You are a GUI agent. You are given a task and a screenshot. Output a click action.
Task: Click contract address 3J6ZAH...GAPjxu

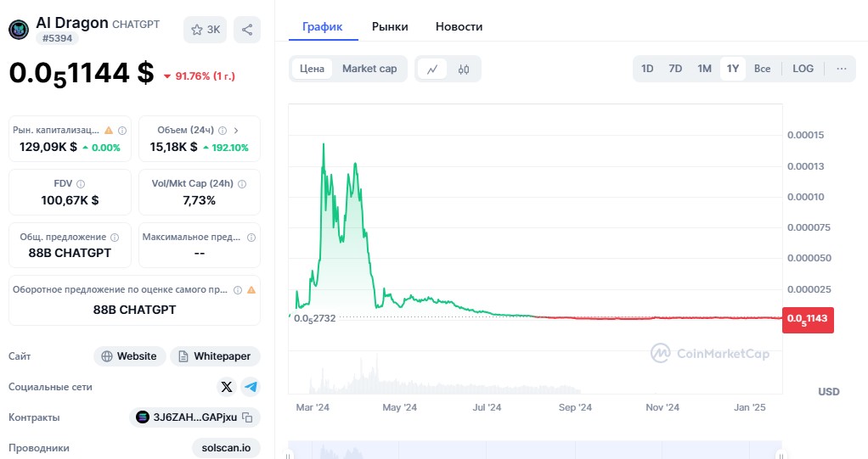194,417
